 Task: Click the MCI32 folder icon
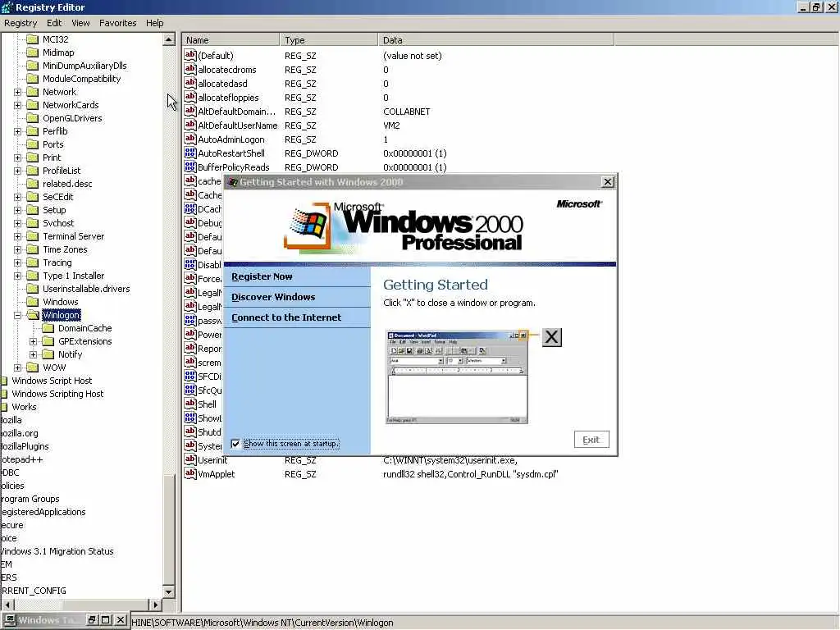click(x=33, y=39)
